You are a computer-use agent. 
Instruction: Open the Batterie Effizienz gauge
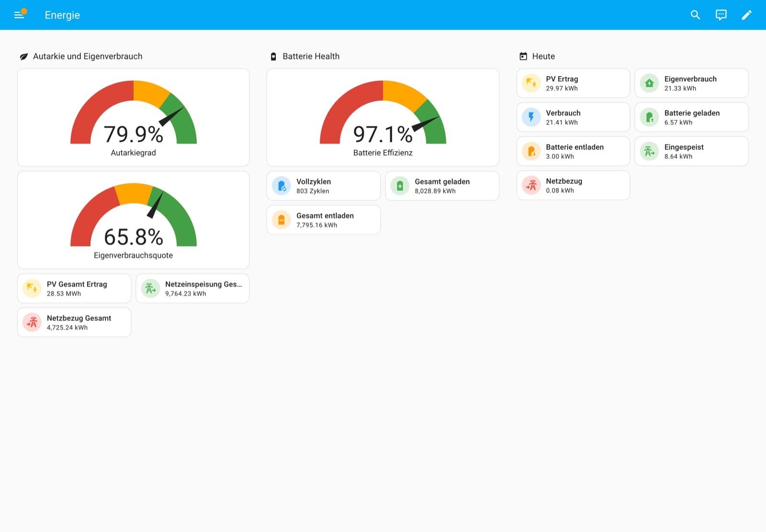[383, 117]
